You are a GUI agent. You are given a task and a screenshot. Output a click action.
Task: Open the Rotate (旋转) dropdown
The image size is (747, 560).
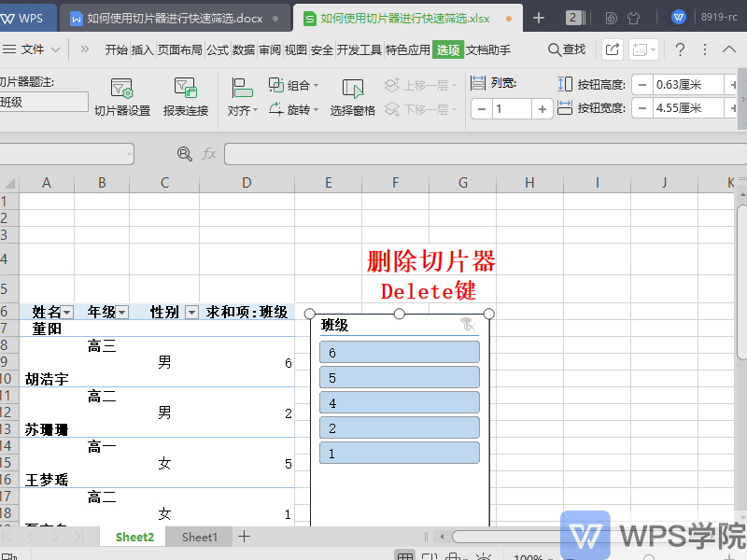293,109
